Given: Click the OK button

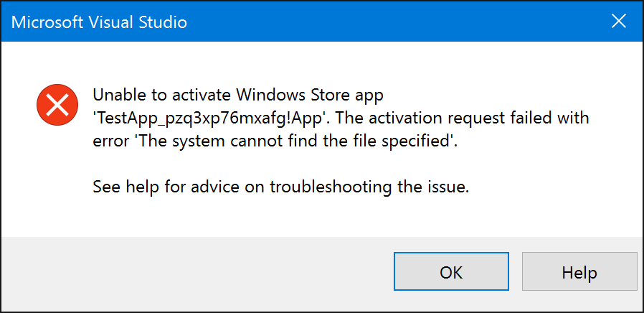Looking at the screenshot, I should tap(451, 272).
